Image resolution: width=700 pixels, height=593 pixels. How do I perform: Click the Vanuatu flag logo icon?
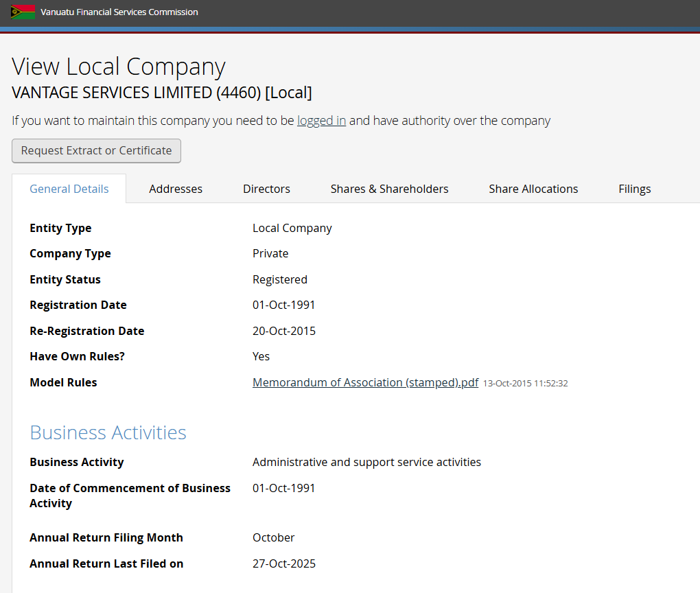pyautogui.click(x=23, y=12)
